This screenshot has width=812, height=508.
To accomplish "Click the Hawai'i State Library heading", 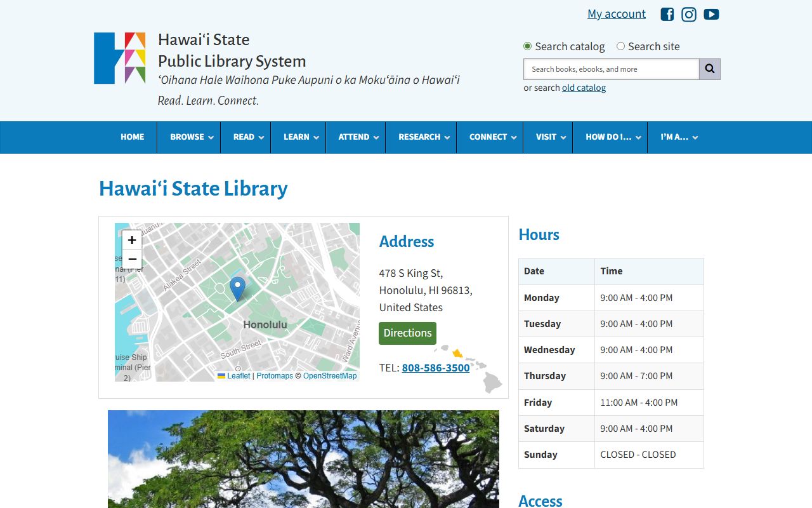I will point(193,189).
